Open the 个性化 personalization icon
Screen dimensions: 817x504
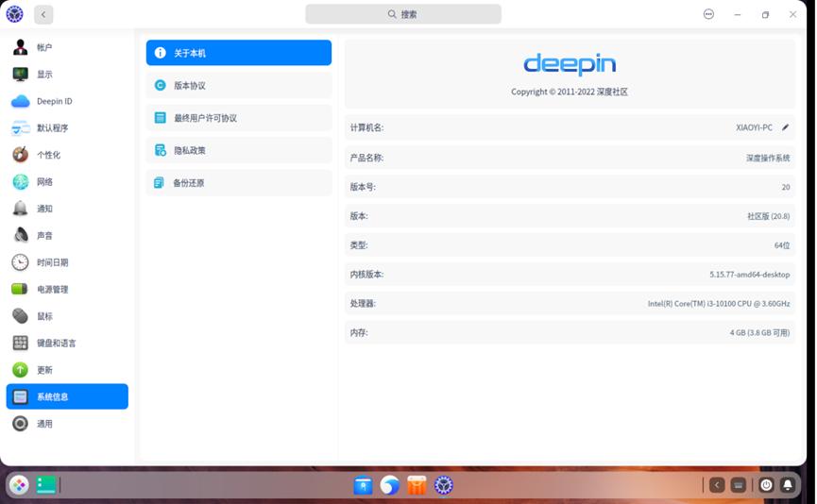[x=21, y=155]
